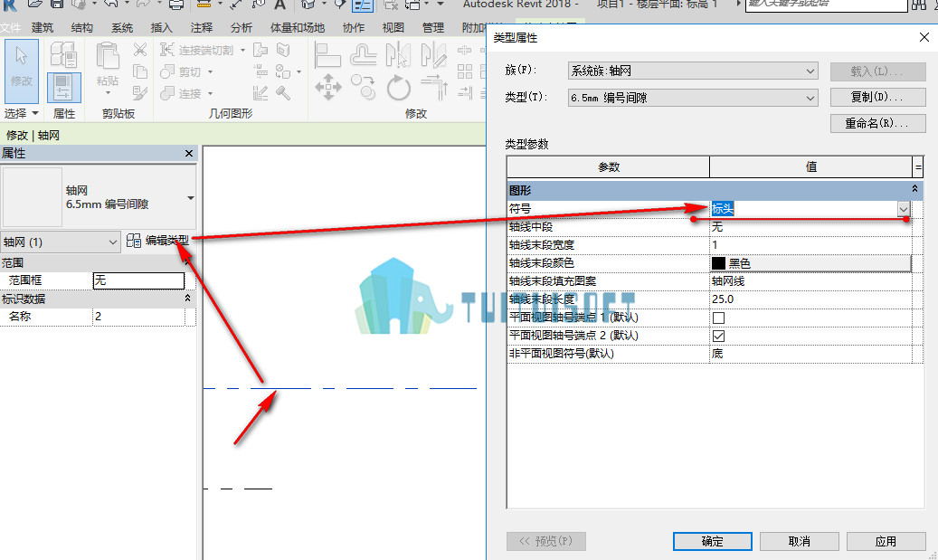Select the blue dashed grid line in canvas

click(340, 388)
